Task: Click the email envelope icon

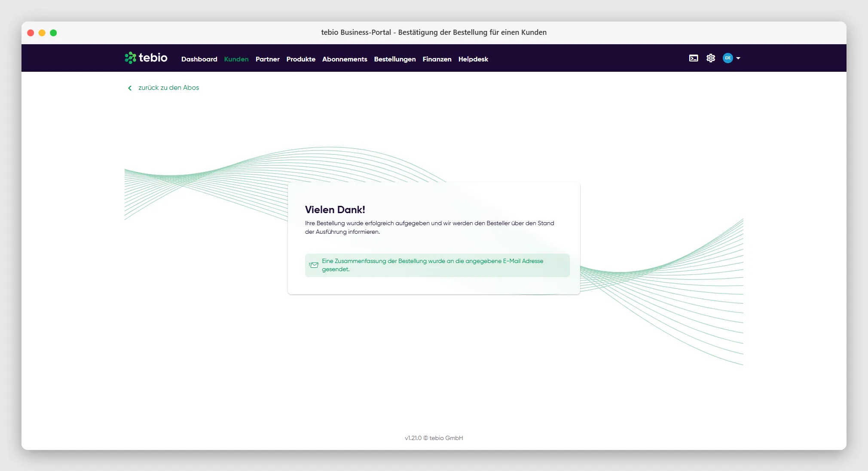Action: click(x=314, y=265)
